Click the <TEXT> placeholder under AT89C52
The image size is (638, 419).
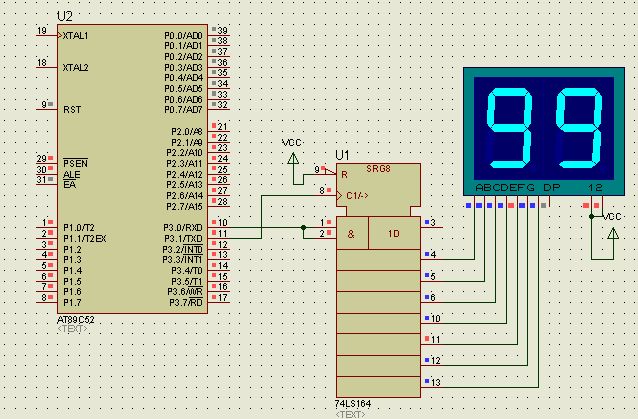point(72,329)
